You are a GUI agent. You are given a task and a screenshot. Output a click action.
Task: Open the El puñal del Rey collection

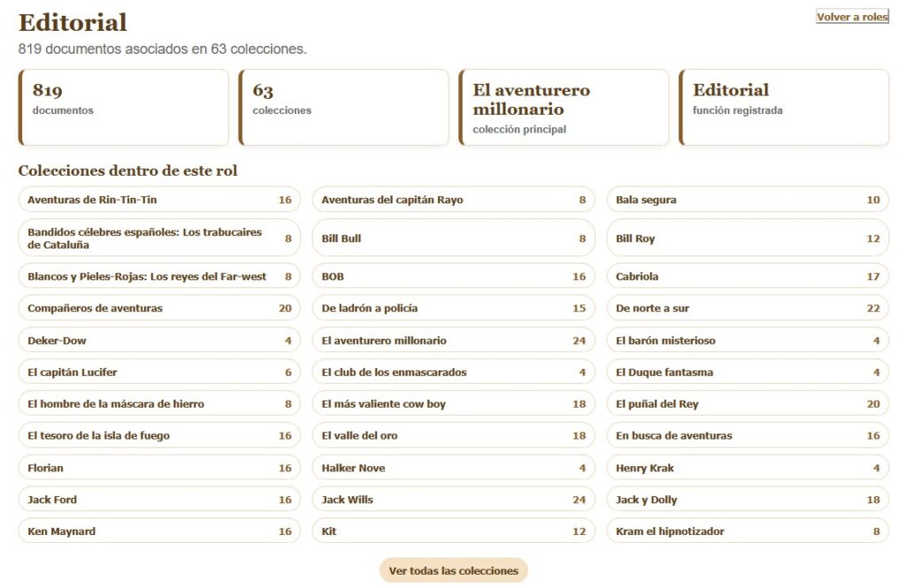(748, 404)
